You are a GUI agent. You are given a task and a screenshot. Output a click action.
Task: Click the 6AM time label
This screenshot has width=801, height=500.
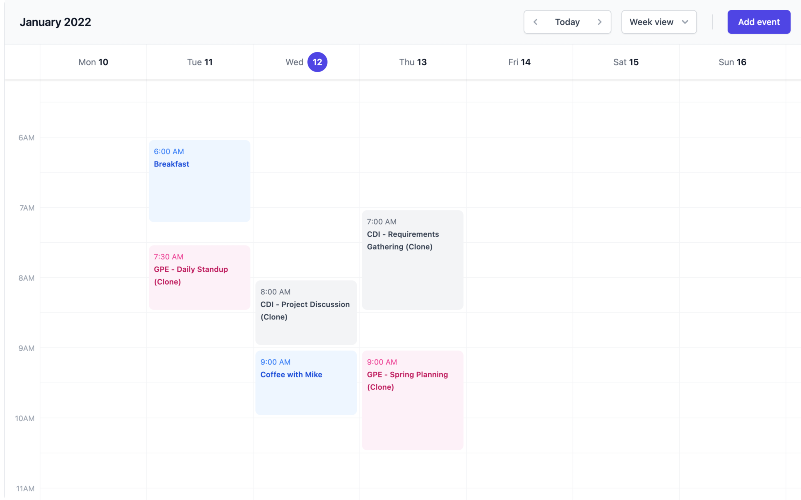pos(26,137)
